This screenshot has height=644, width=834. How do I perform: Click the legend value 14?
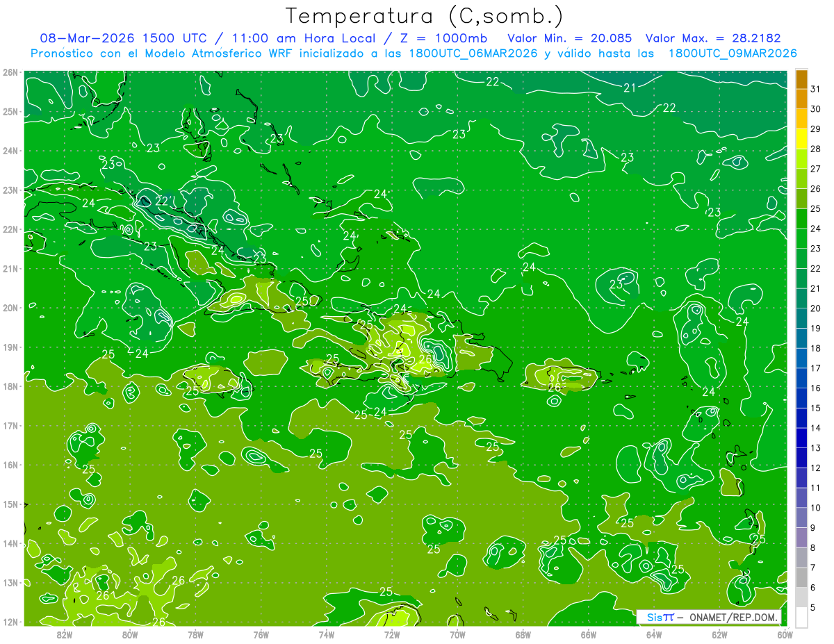pos(816,428)
